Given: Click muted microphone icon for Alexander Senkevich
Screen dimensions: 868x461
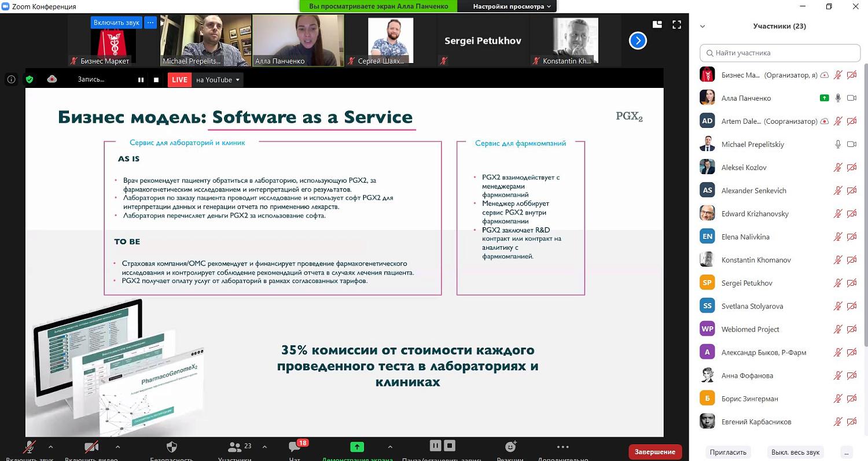Looking at the screenshot, I should 837,190.
